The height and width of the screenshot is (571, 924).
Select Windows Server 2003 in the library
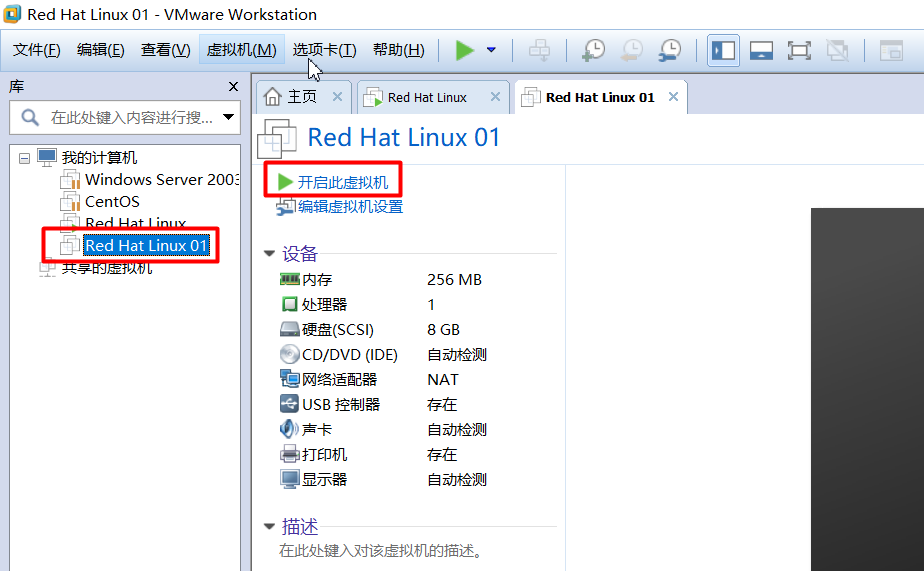click(x=161, y=179)
